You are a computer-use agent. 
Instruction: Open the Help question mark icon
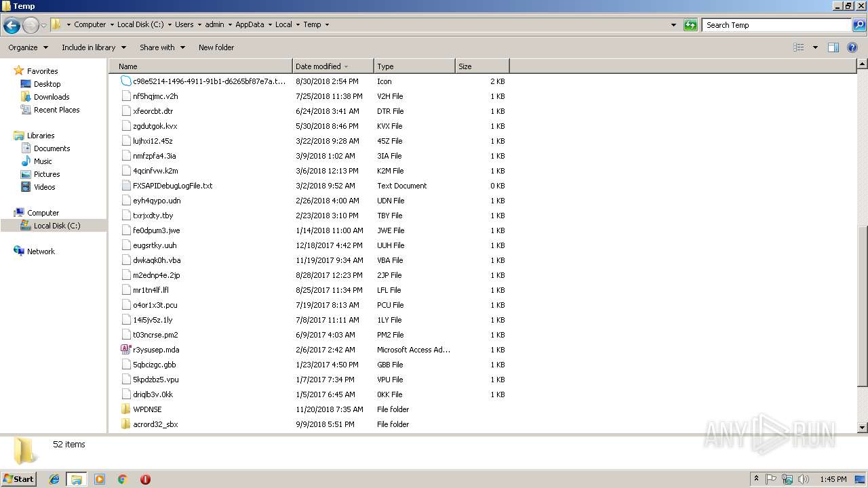pyautogui.click(x=853, y=47)
